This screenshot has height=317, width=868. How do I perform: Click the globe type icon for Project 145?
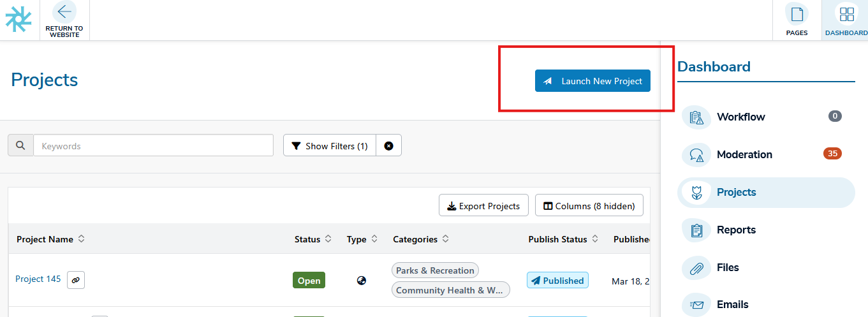click(x=362, y=281)
